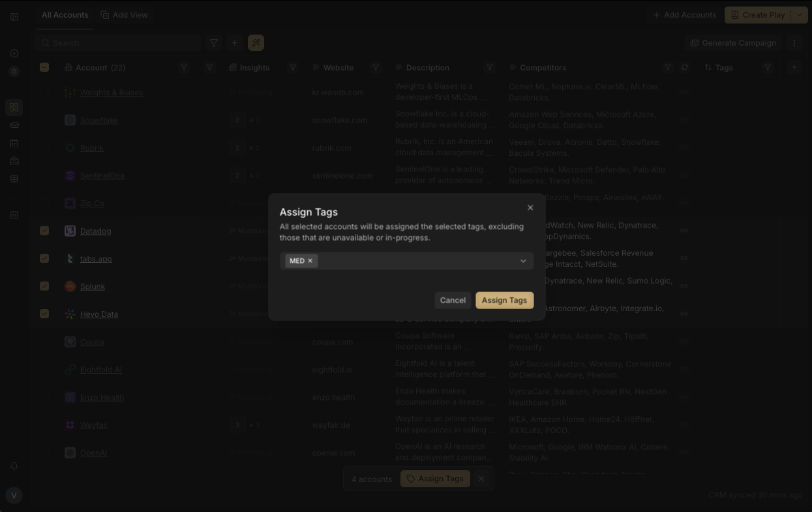This screenshot has width=812, height=512.
Task: Click the magic wand AI icon
Action: point(256,43)
